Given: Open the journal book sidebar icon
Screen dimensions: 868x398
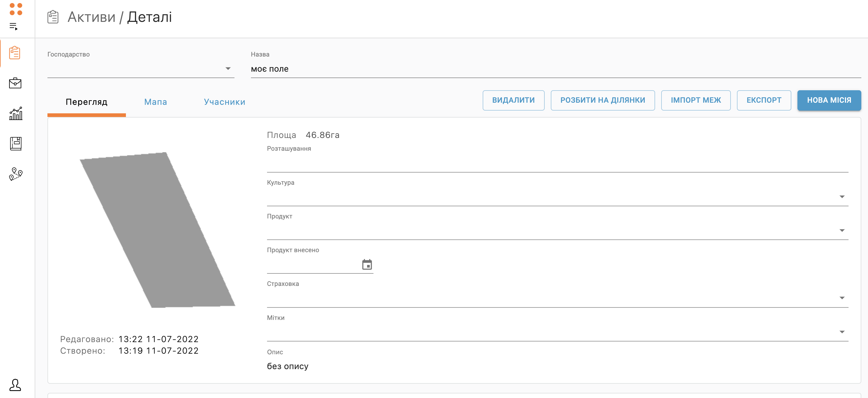Looking at the screenshot, I should tap(16, 144).
